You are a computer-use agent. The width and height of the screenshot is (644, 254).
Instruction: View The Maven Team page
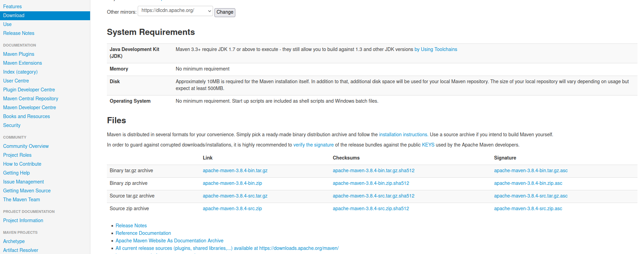(22, 200)
